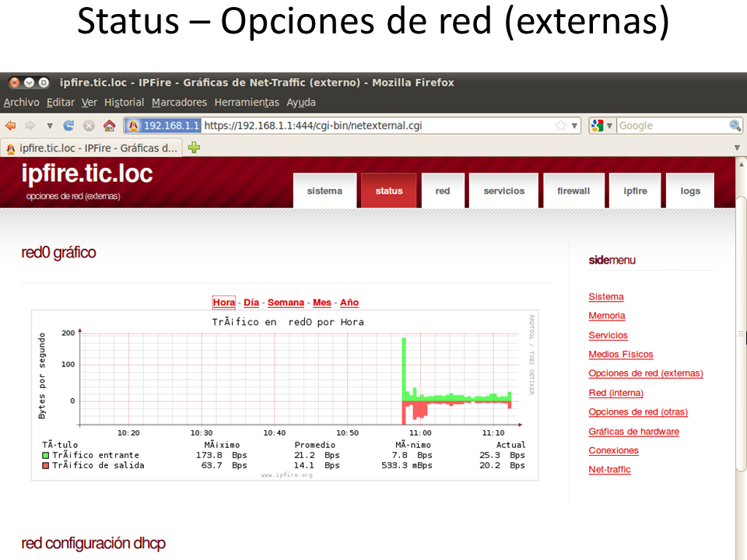Switch to the firewall tab
Image resolution: width=747 pixels, height=560 pixels.
click(573, 191)
